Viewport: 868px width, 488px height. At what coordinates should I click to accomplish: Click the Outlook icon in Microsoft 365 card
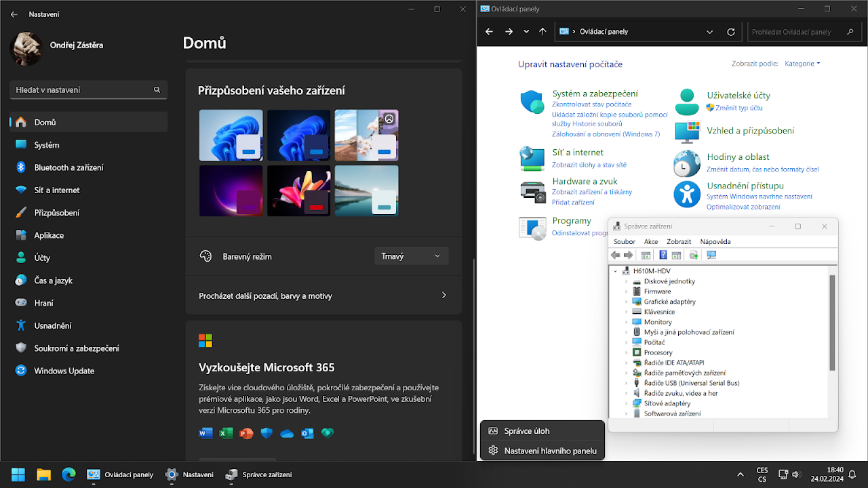click(307, 433)
